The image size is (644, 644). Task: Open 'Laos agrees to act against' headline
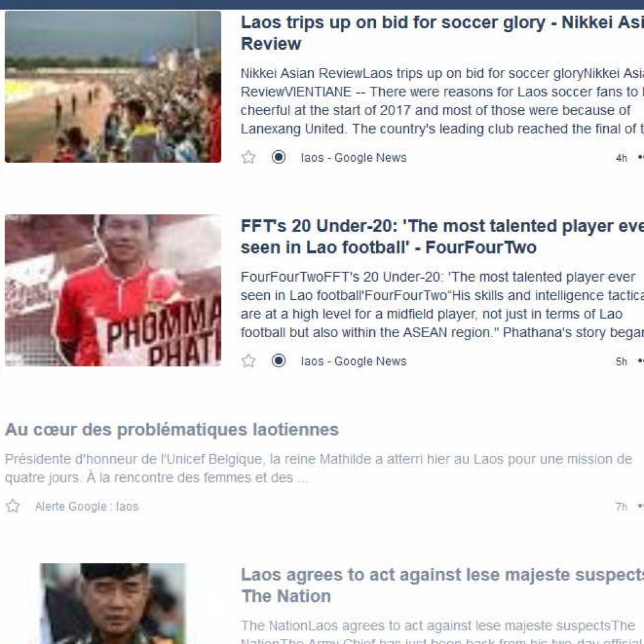click(442, 586)
